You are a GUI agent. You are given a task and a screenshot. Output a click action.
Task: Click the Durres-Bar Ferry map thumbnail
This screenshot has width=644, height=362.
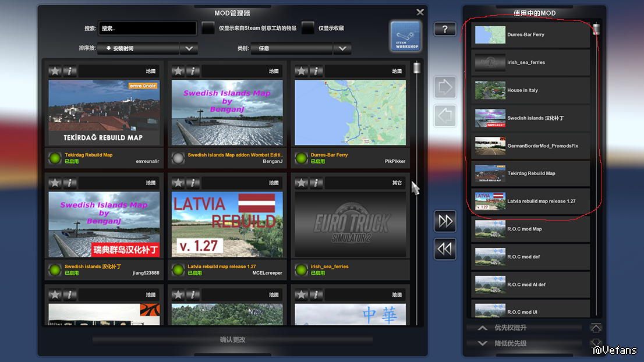(x=351, y=112)
